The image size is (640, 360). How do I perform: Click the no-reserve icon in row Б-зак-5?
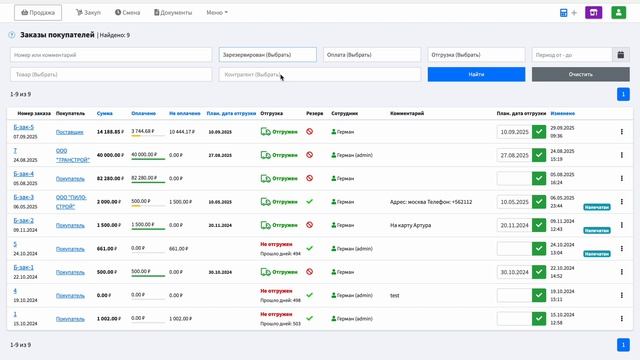[x=310, y=131]
